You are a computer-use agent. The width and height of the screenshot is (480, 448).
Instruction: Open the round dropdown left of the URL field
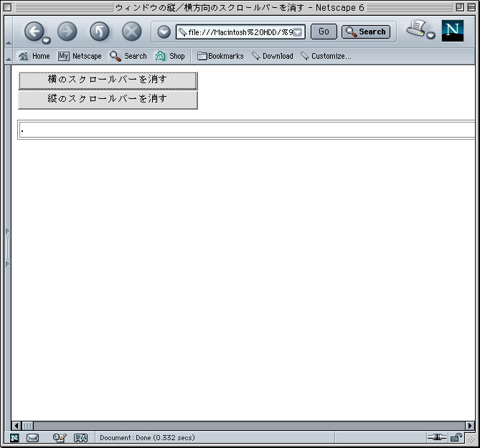[x=164, y=32]
